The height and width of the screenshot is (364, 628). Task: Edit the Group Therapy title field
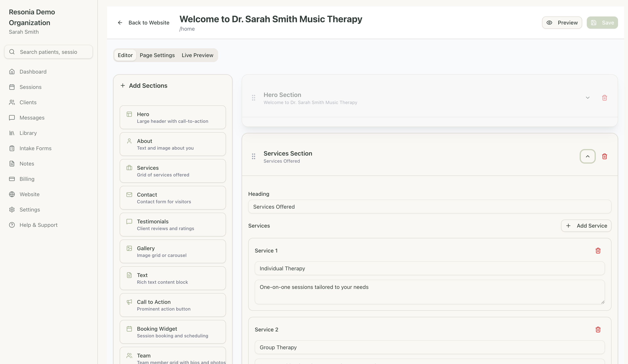coord(430,347)
